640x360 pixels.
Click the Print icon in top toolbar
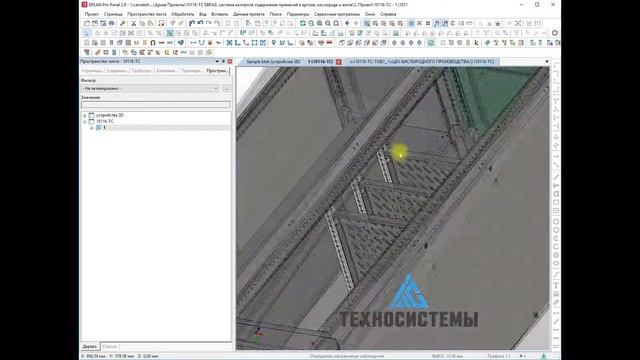111,23
